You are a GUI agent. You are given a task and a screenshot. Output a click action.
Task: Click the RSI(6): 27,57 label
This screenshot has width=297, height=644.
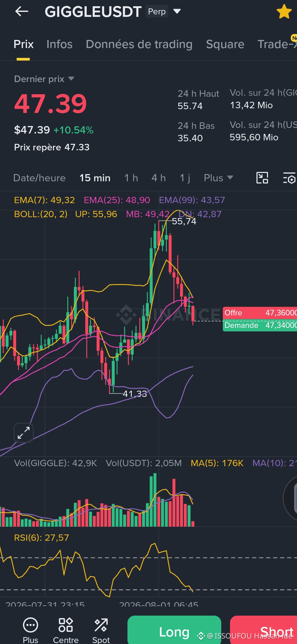click(41, 538)
